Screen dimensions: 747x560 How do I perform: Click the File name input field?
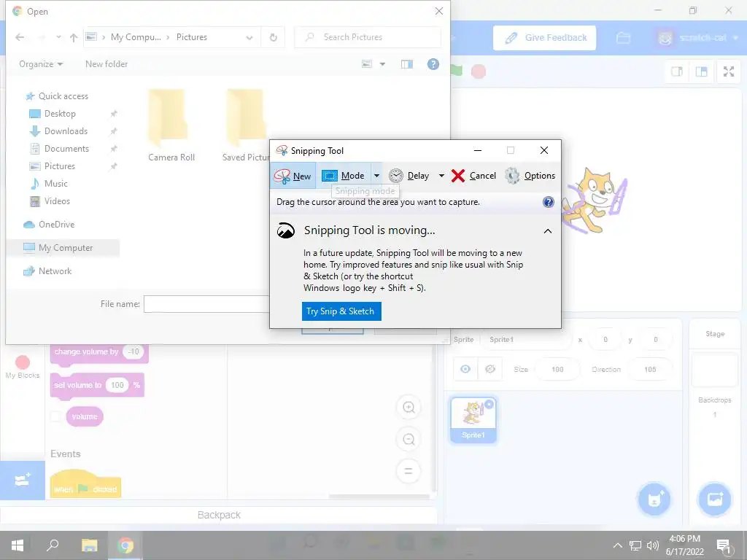tap(206, 304)
